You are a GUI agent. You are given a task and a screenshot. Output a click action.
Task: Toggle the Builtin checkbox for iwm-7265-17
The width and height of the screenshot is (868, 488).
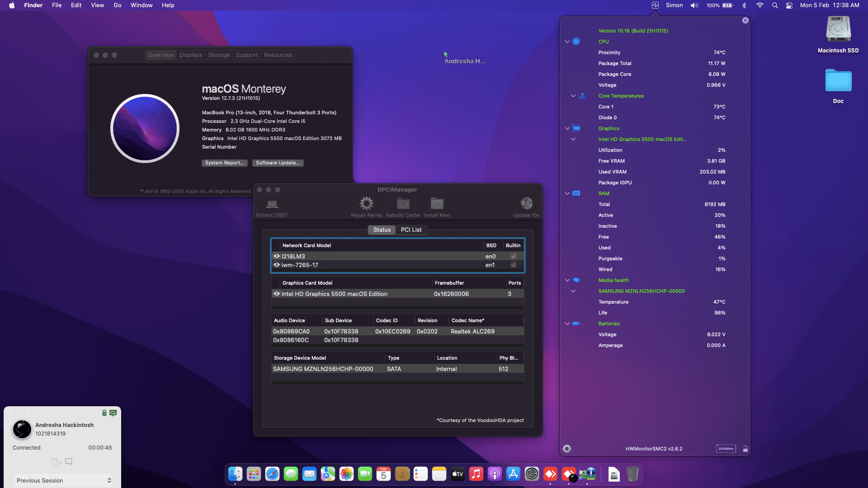pos(513,265)
